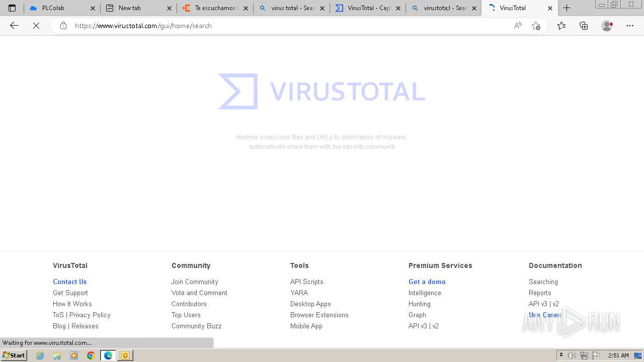Open the Favorites list icon
The height and width of the screenshot is (362, 644).
click(561, 26)
